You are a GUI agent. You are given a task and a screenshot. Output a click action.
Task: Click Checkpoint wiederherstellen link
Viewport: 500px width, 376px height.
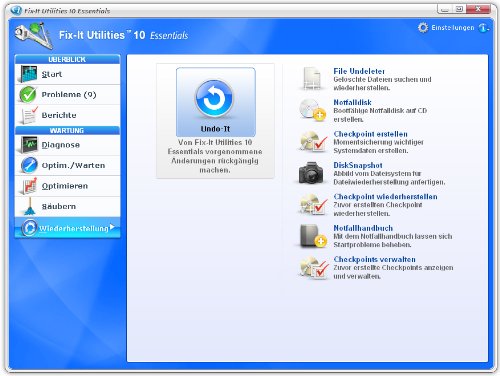tap(385, 196)
